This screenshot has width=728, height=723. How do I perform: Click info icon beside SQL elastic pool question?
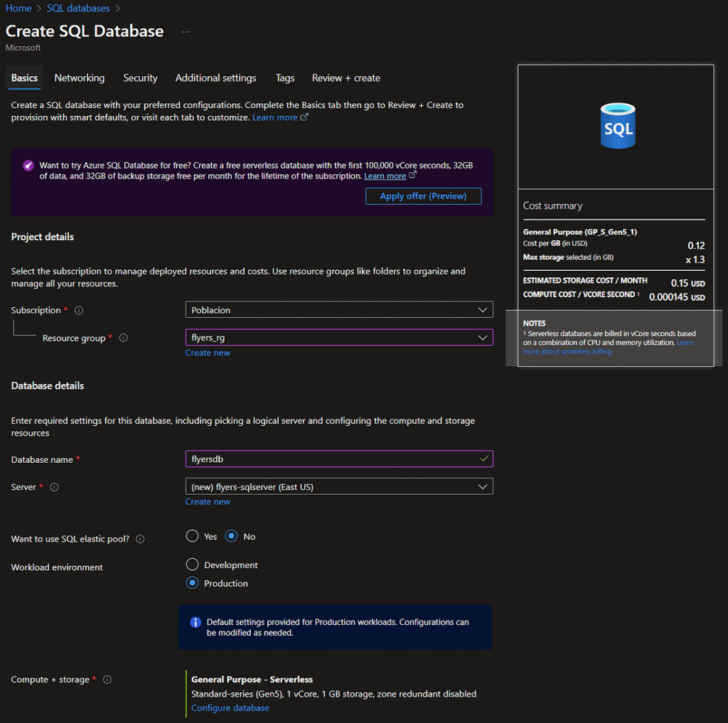pyautogui.click(x=140, y=539)
